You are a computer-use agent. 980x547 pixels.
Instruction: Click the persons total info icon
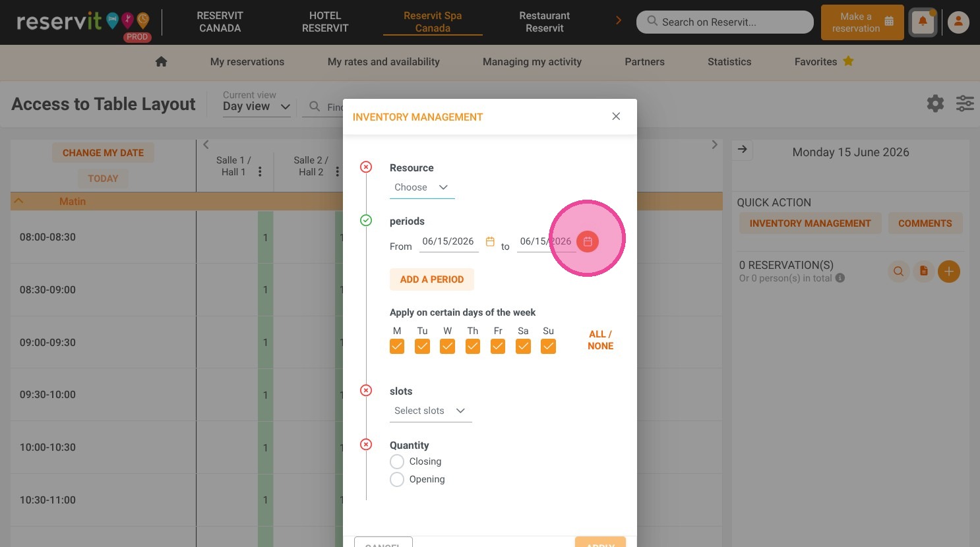[x=840, y=278]
